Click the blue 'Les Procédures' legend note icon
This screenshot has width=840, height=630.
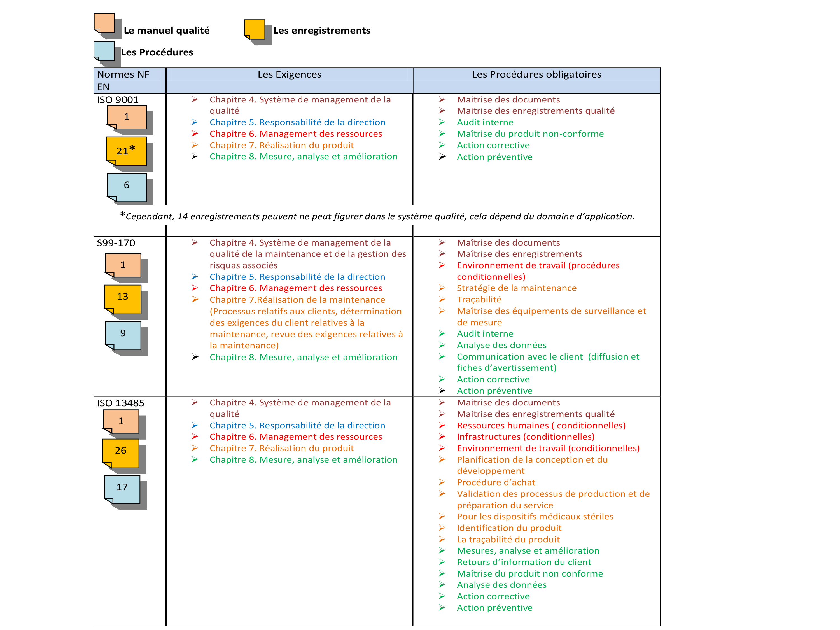pos(104,51)
